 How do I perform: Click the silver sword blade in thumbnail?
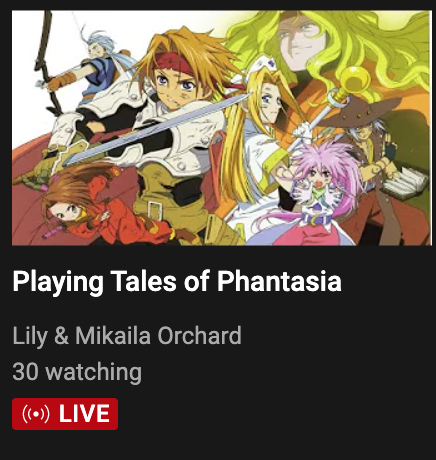tap(157, 128)
